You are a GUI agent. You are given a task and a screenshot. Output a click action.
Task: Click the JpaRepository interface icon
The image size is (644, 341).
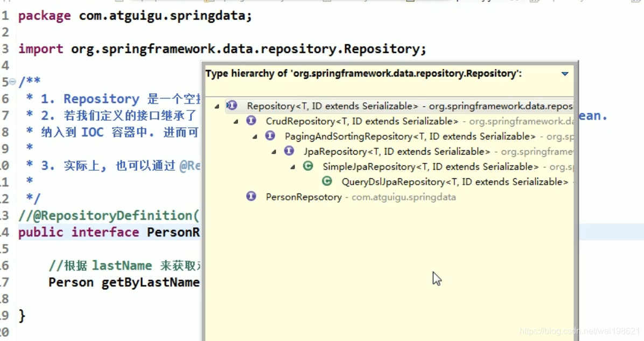[x=289, y=151]
